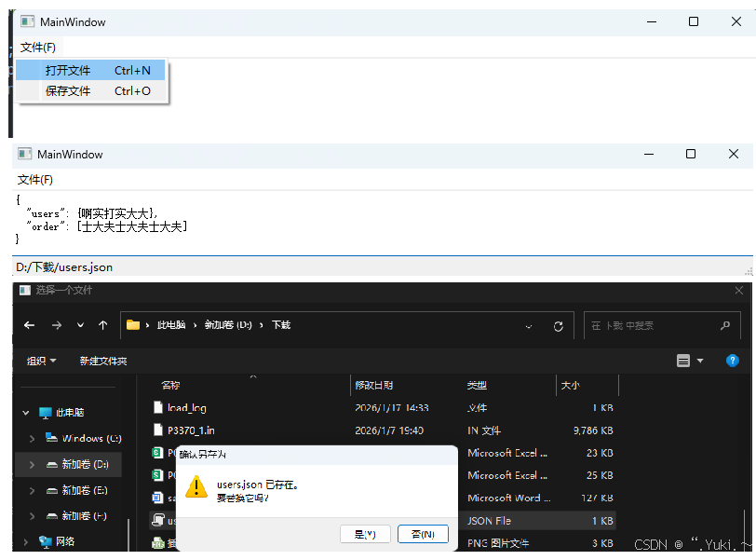
Task: Expand 网络 tree node
Action: pyautogui.click(x=26, y=542)
